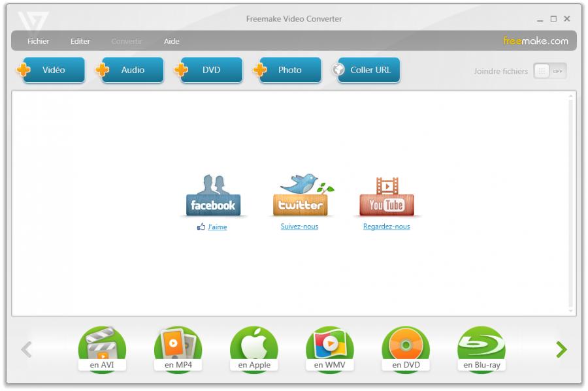
Task: Click the file list vertical scrollbar
Action: (572, 203)
